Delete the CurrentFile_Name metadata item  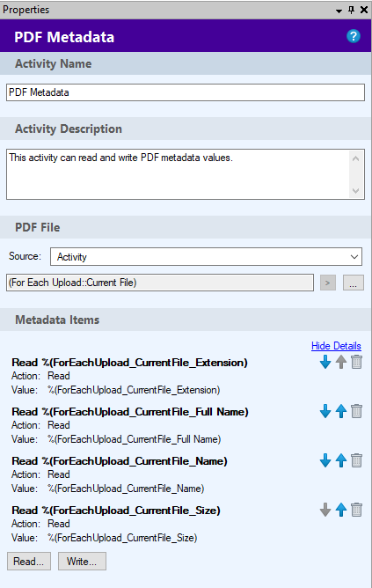(357, 460)
